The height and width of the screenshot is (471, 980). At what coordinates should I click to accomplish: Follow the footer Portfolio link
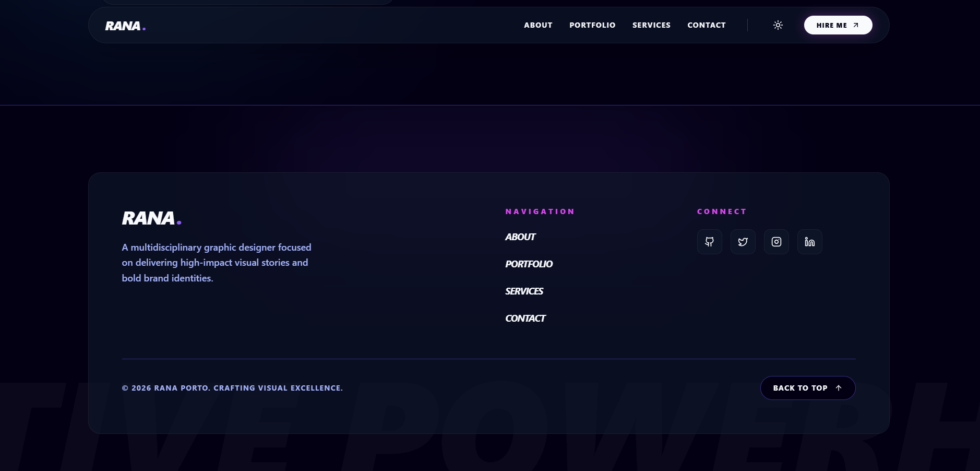coord(529,264)
